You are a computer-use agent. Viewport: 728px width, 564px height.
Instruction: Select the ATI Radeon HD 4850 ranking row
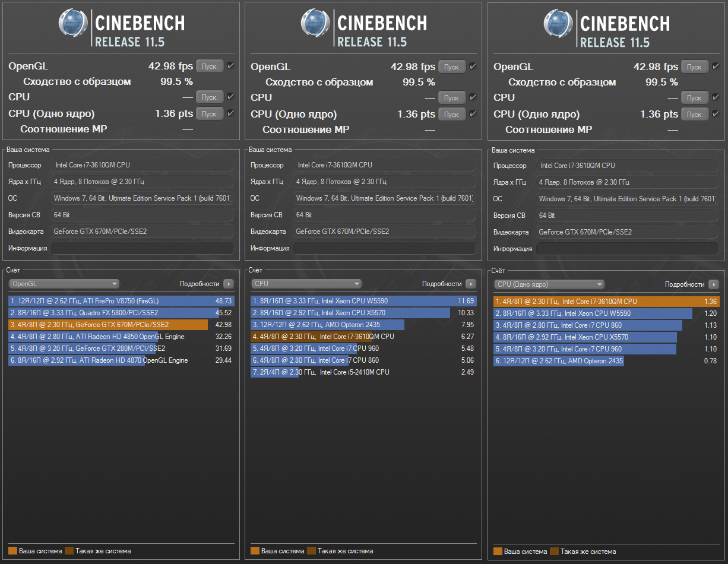pos(121,337)
